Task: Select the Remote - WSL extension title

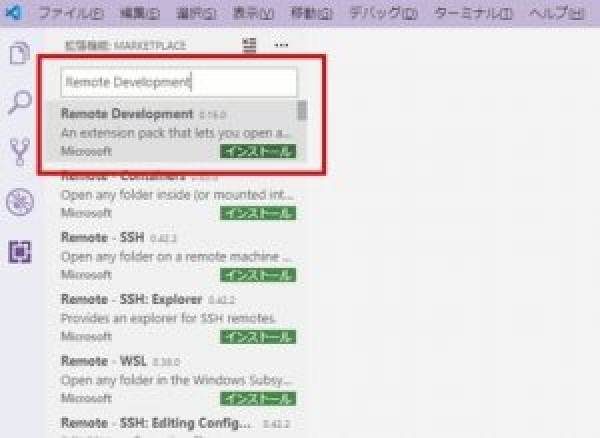Action: [104, 361]
